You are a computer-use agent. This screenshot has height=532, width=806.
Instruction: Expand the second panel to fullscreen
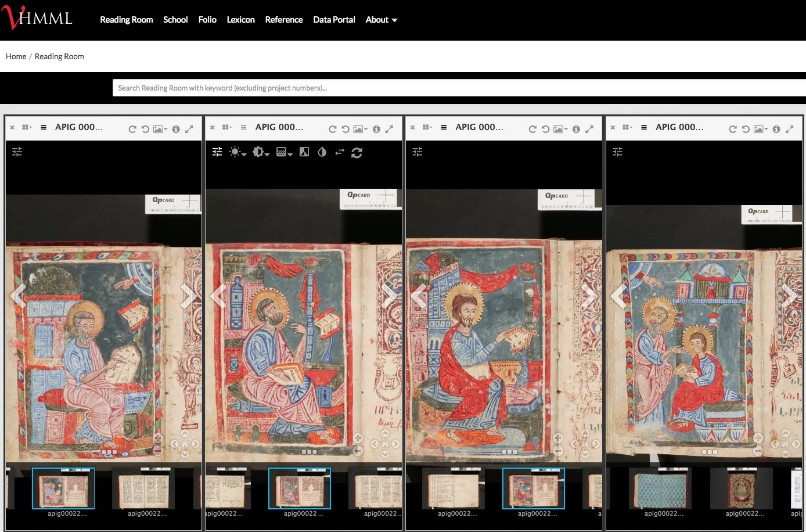tap(389, 129)
